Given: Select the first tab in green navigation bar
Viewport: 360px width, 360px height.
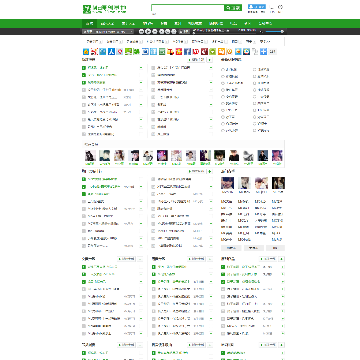Looking at the screenshot, I should click(89, 24).
